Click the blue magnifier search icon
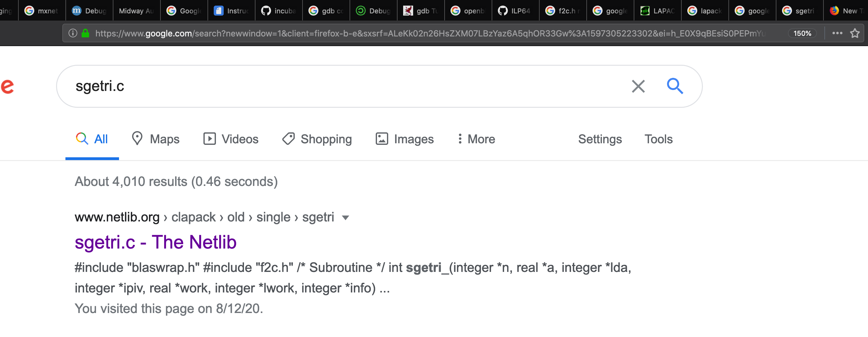Screen dimensions: 868x337 click(675, 86)
